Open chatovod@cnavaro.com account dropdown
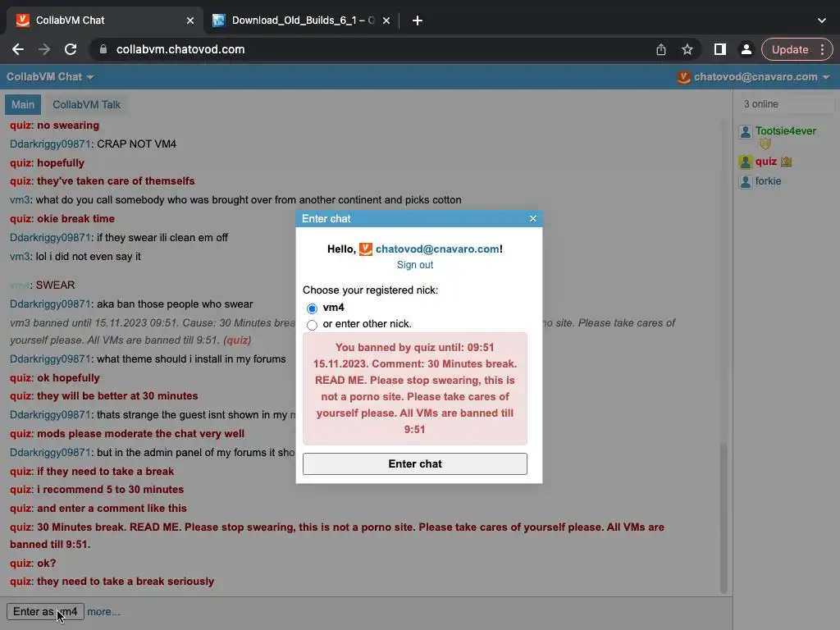Image resolution: width=840 pixels, height=630 pixels. point(755,77)
